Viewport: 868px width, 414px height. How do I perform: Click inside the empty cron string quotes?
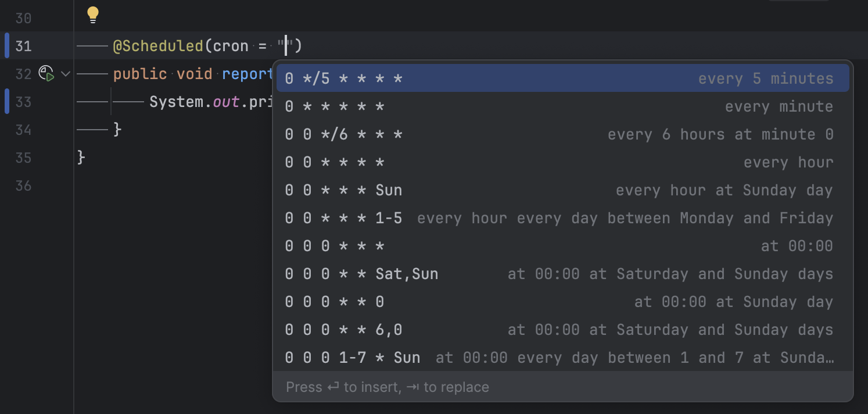pyautogui.click(x=286, y=45)
